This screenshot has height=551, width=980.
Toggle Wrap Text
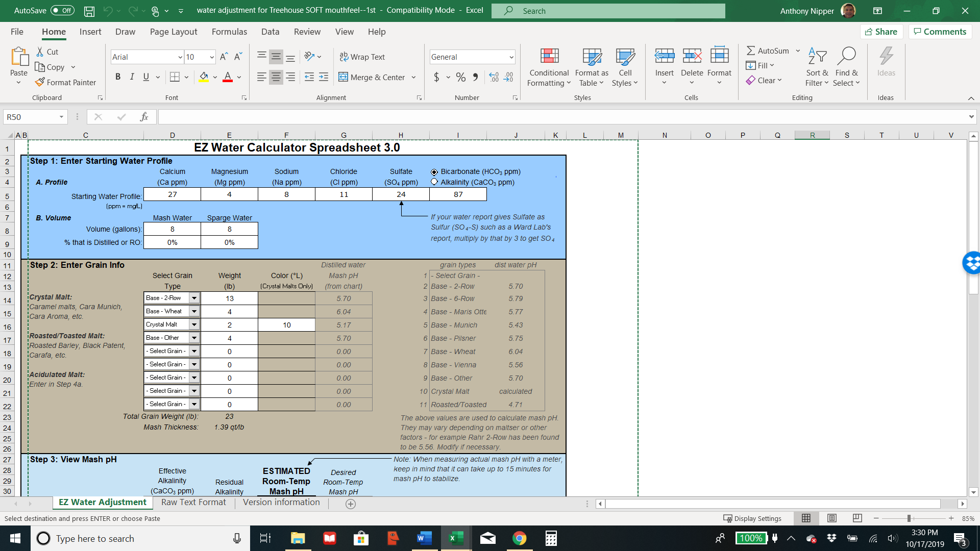pos(362,57)
